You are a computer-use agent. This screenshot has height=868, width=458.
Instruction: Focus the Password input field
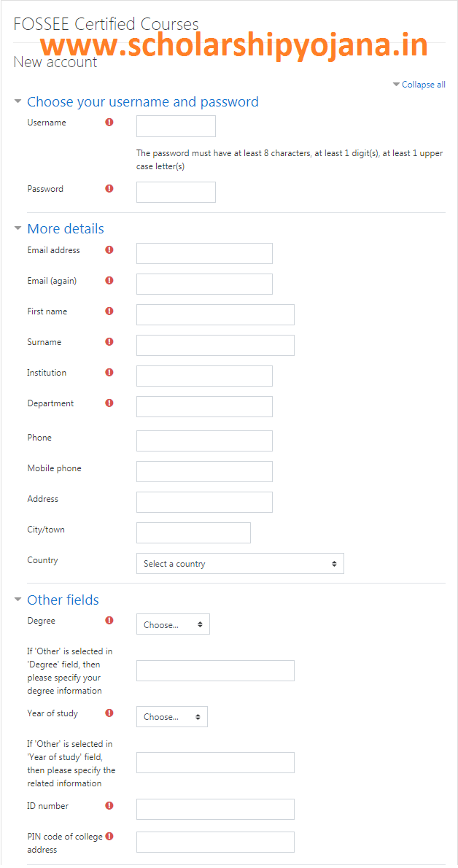(176, 192)
